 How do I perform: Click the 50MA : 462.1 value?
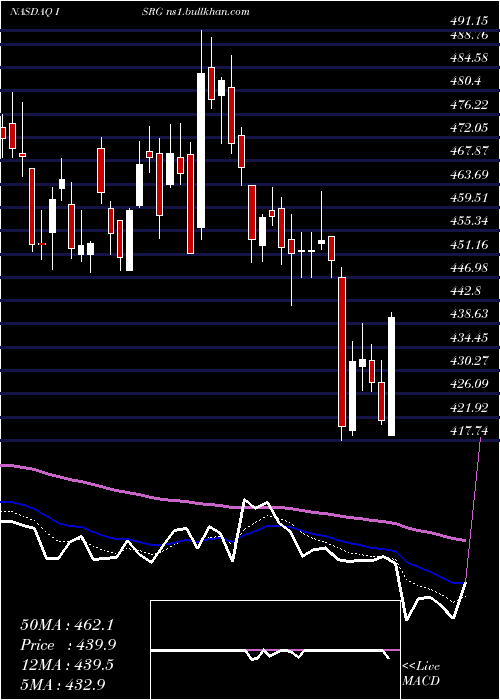[68, 625]
